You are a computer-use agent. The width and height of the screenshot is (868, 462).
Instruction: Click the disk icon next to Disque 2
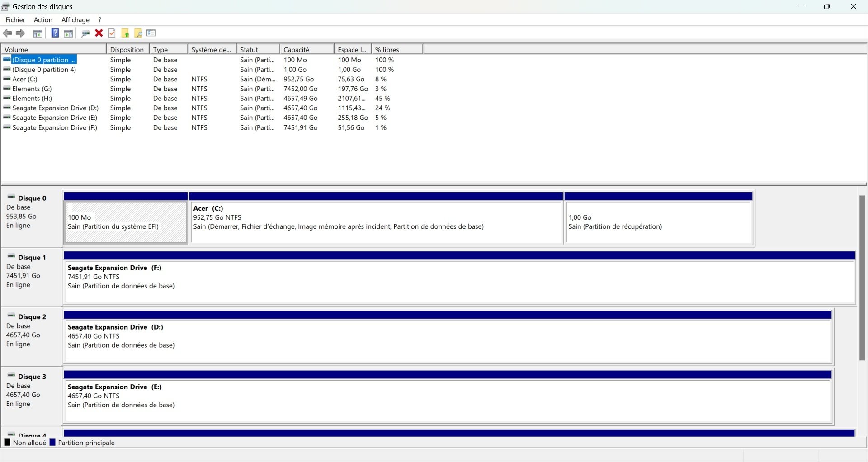11,316
